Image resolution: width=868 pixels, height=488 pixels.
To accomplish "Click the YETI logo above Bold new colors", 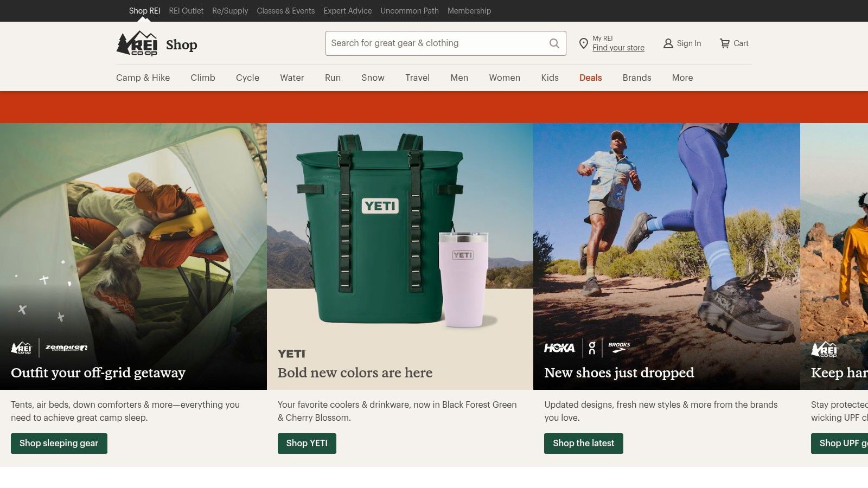I will 292,354.
